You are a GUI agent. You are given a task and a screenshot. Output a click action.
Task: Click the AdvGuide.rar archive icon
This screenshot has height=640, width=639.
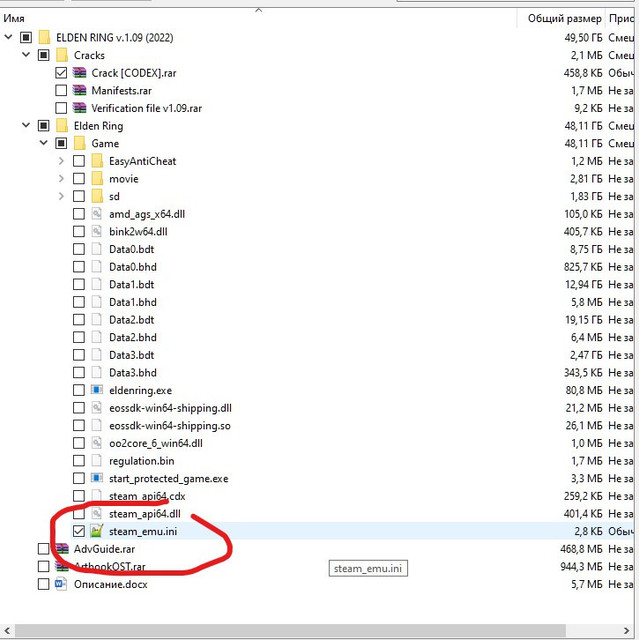[x=61, y=549]
